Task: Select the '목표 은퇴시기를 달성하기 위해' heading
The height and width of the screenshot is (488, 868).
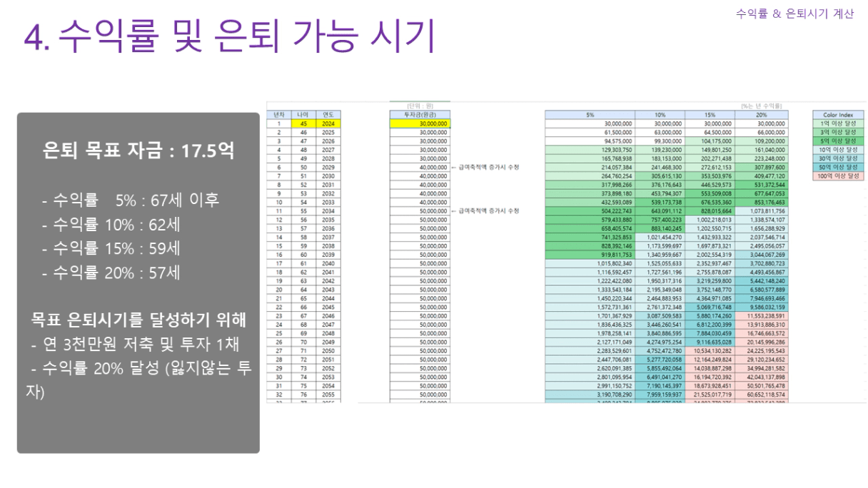Action: [138, 319]
